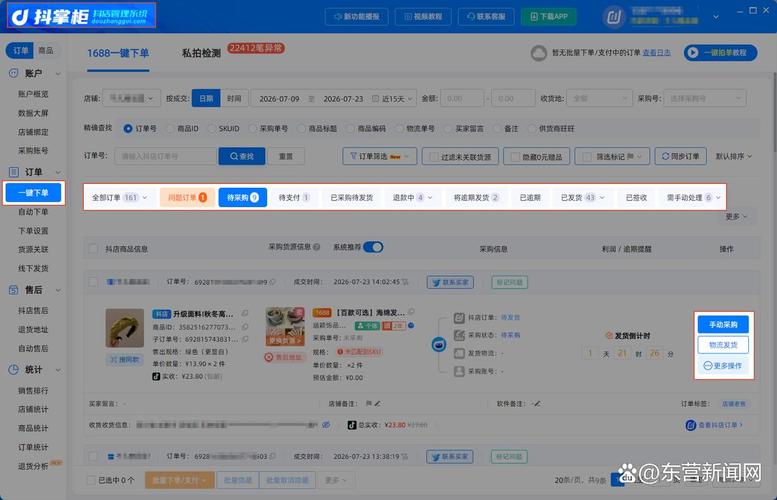Screen dimensions: 777x500
Task: Click the 订单号 search input field
Action: click(x=166, y=156)
